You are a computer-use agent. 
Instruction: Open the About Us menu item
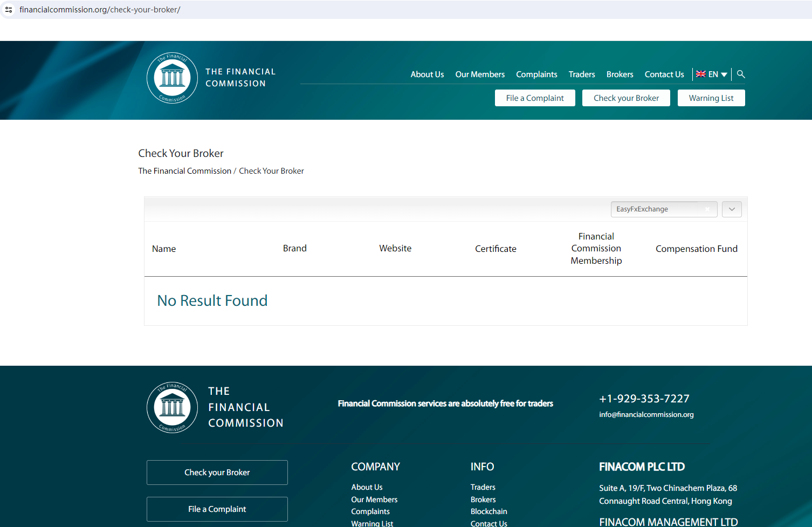(x=427, y=74)
